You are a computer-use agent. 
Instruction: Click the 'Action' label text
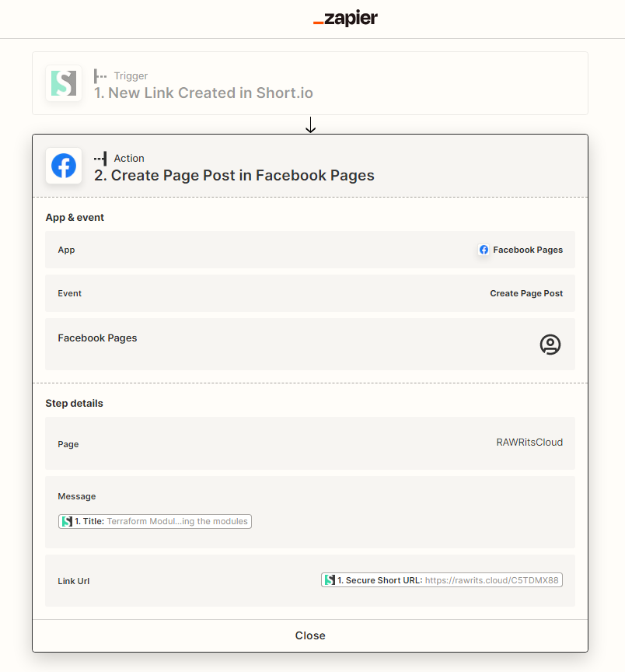129,158
